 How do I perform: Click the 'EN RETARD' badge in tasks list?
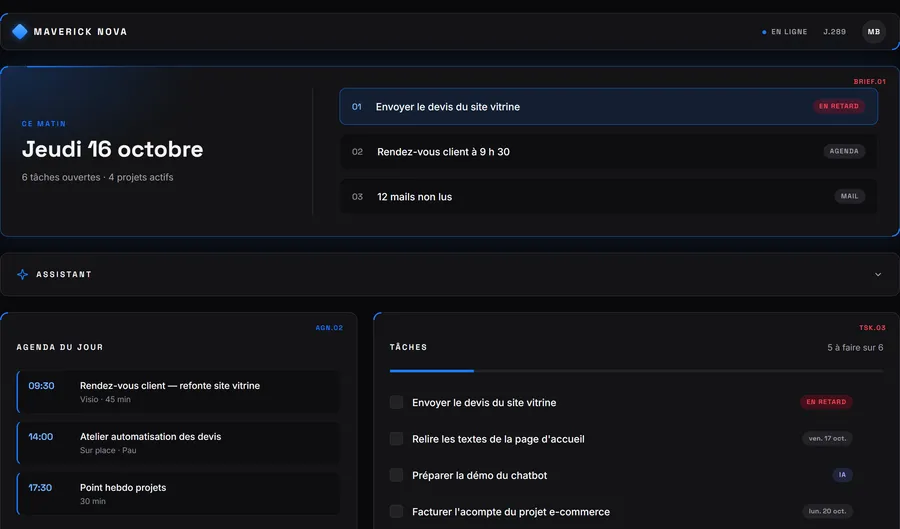tap(826, 402)
